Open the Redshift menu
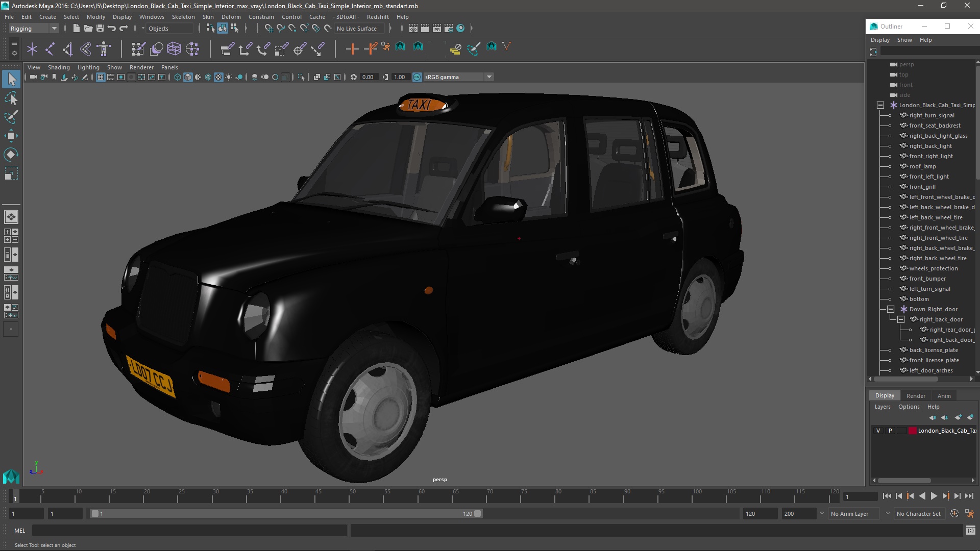 378,17
